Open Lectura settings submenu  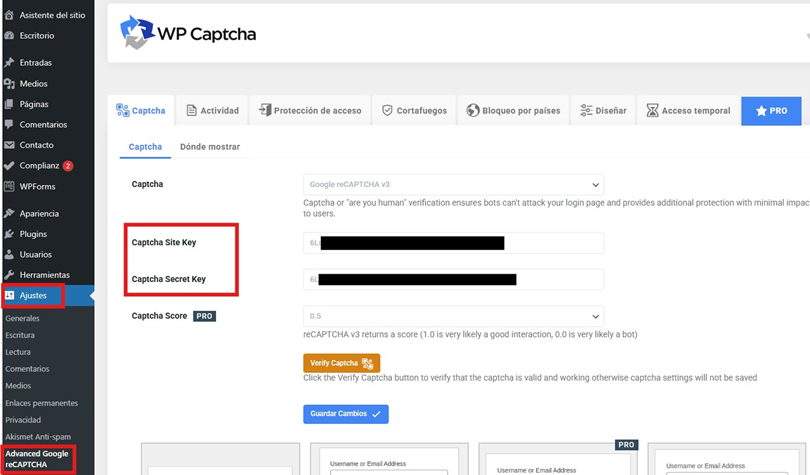(18, 352)
